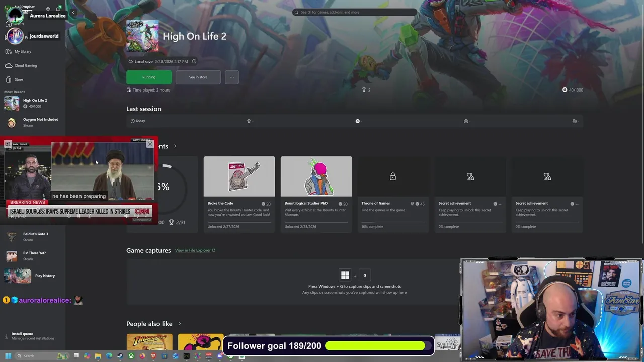
Task: Open Brave browser from the taskbar
Action: click(x=153, y=356)
